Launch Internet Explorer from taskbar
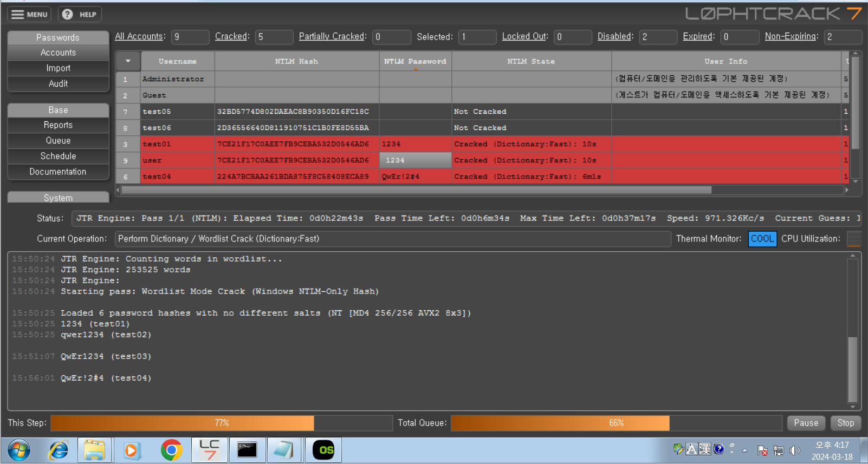868x464 pixels. [59, 450]
